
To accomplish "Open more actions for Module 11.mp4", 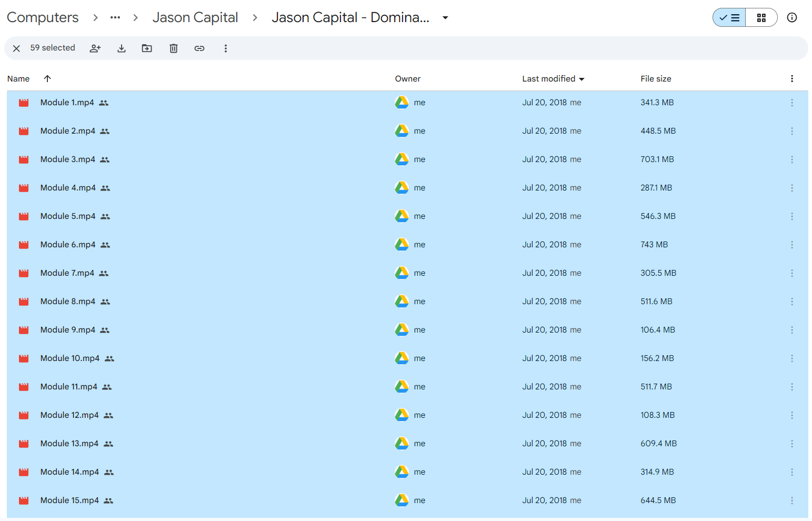I will click(792, 387).
